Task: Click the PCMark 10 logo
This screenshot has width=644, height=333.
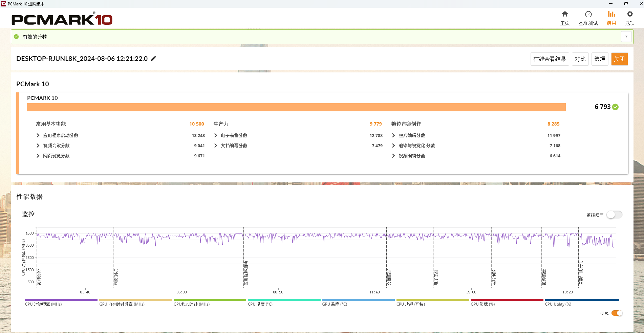Action: pyautogui.click(x=62, y=19)
